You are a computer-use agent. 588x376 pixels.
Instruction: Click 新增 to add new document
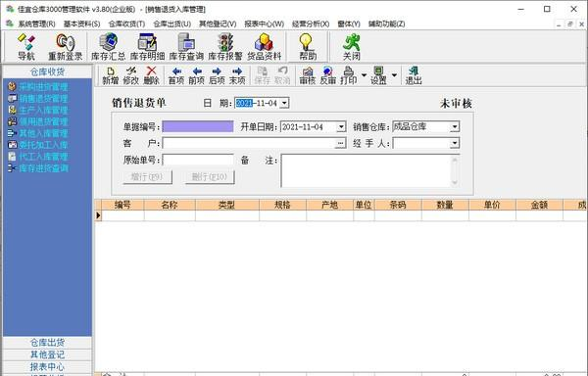pos(110,75)
